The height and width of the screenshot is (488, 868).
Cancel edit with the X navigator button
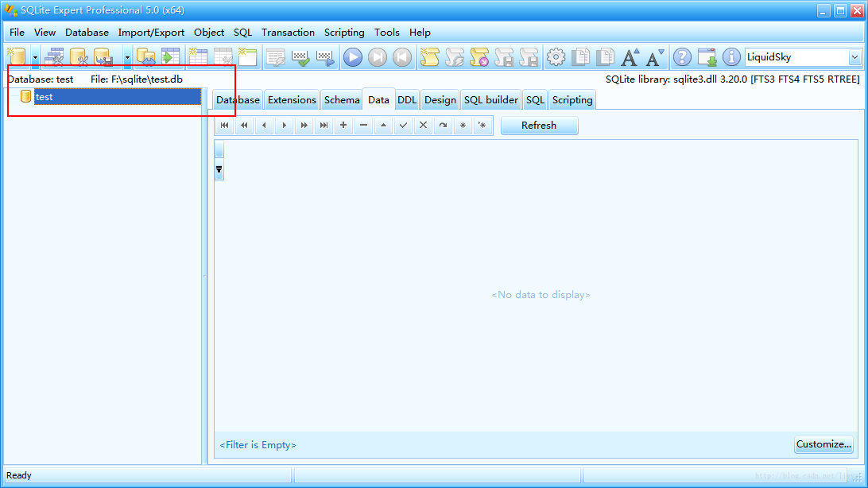point(423,126)
